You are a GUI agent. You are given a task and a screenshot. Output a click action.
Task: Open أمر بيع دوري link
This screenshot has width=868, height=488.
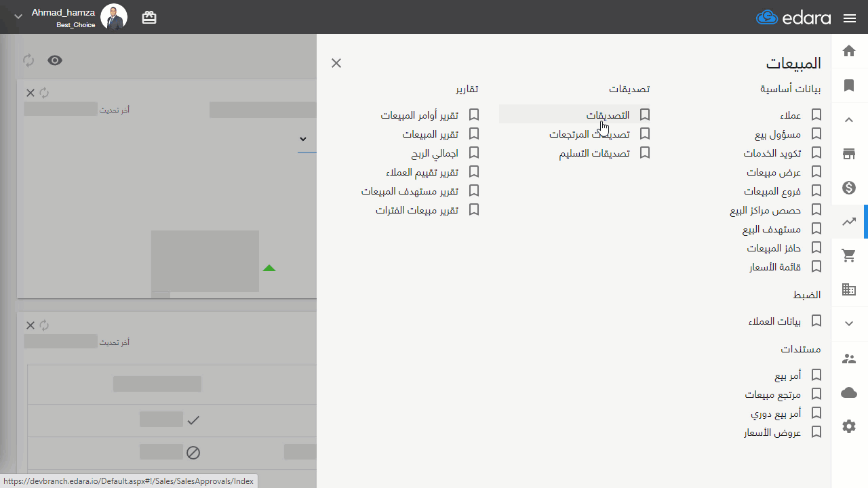click(x=776, y=413)
